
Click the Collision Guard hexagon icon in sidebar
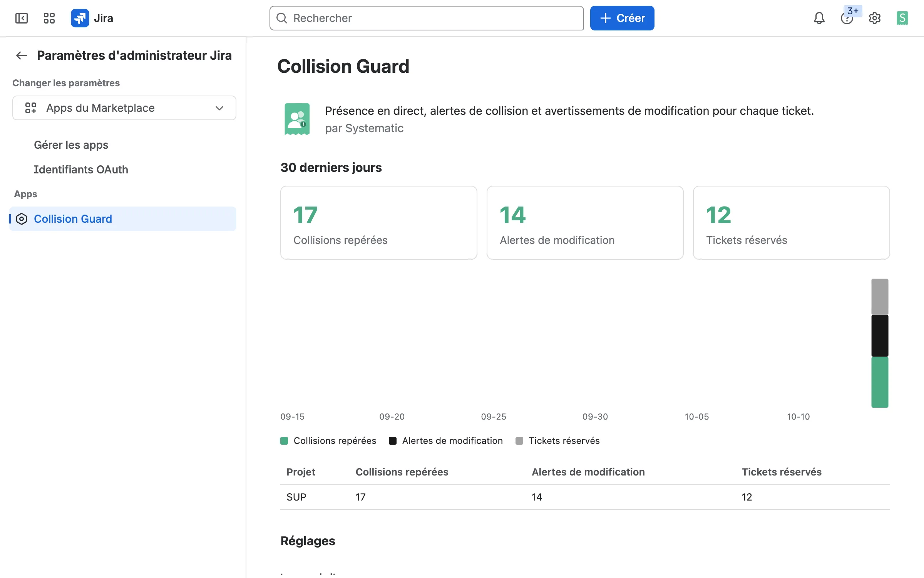point(22,219)
